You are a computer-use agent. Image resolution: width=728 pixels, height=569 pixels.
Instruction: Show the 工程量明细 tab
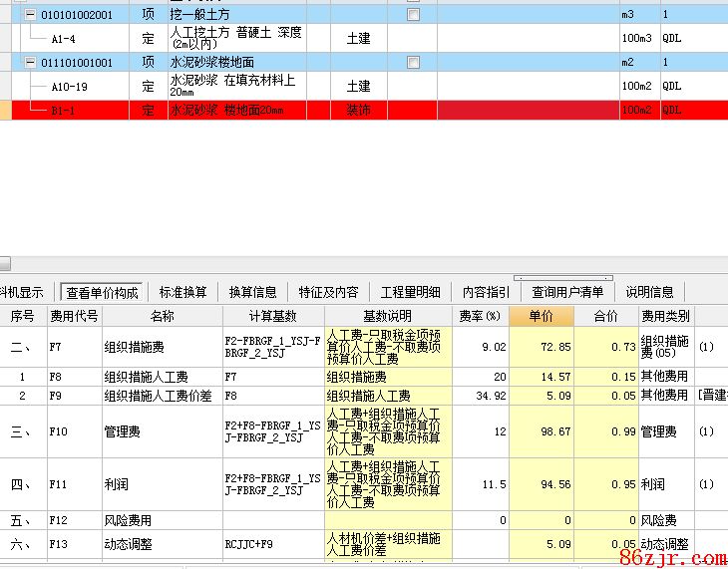tap(410, 292)
